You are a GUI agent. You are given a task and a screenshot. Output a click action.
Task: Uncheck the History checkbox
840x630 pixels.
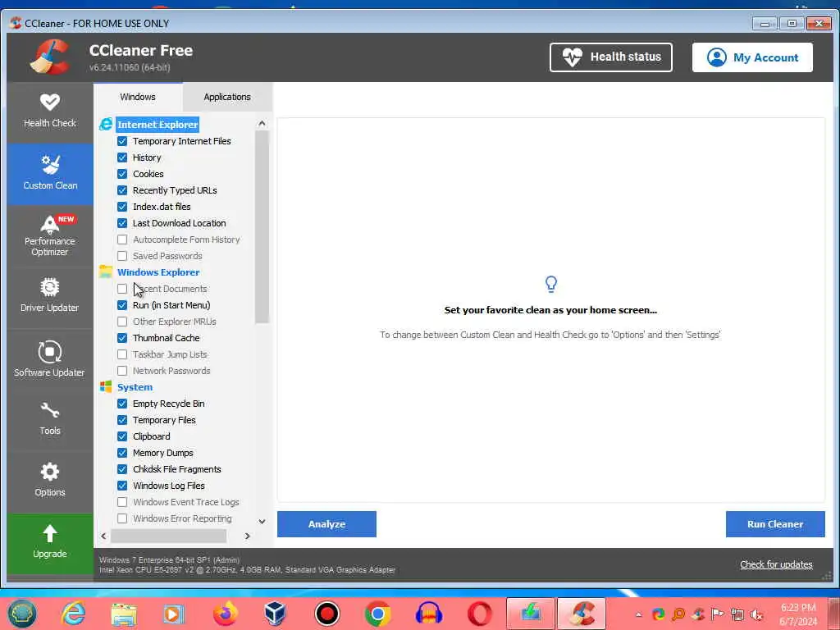coord(122,157)
